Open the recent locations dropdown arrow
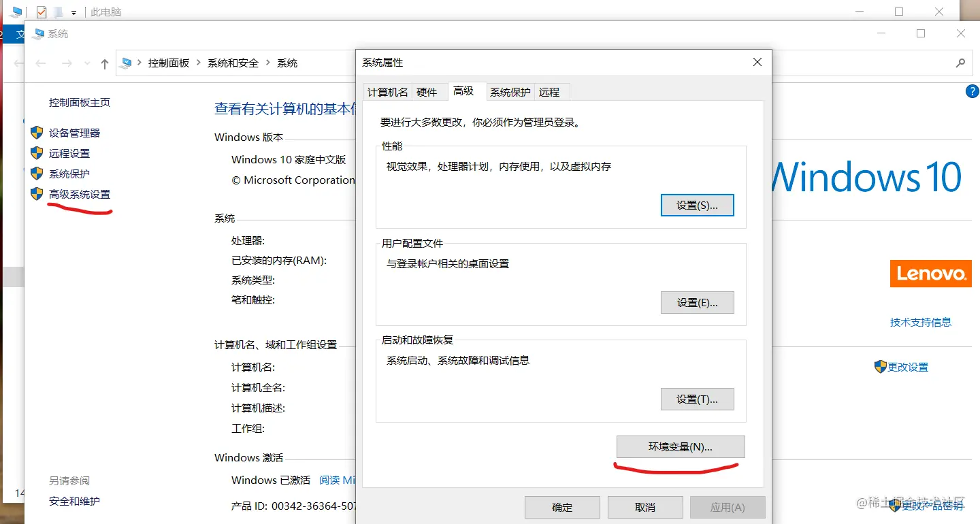The width and height of the screenshot is (980, 524). tap(87, 63)
